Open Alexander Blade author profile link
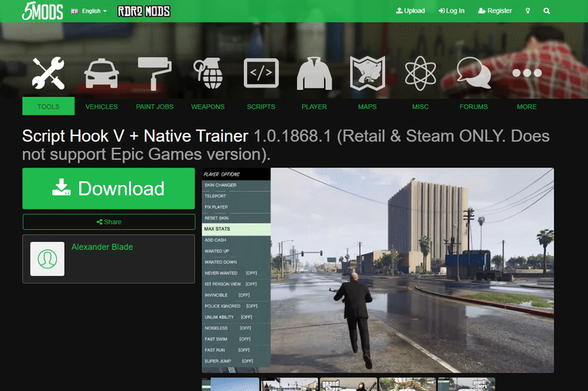This screenshot has height=391, width=588. [102, 247]
